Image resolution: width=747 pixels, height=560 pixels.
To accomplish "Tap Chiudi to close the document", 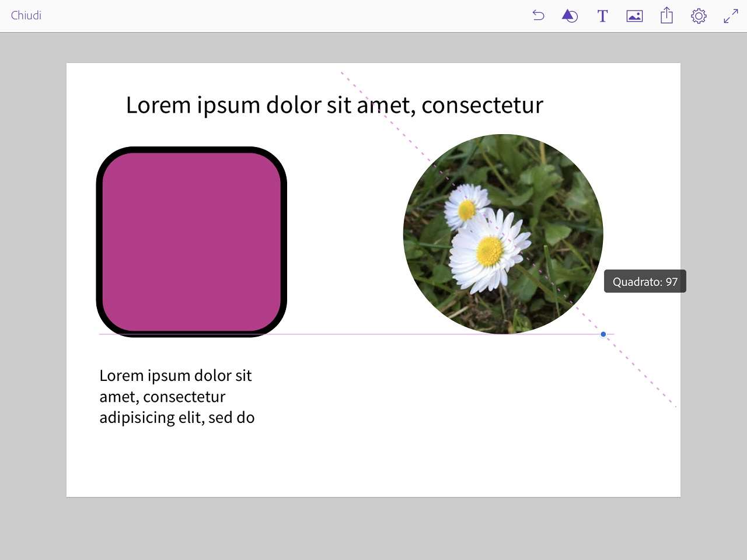I will coord(26,16).
